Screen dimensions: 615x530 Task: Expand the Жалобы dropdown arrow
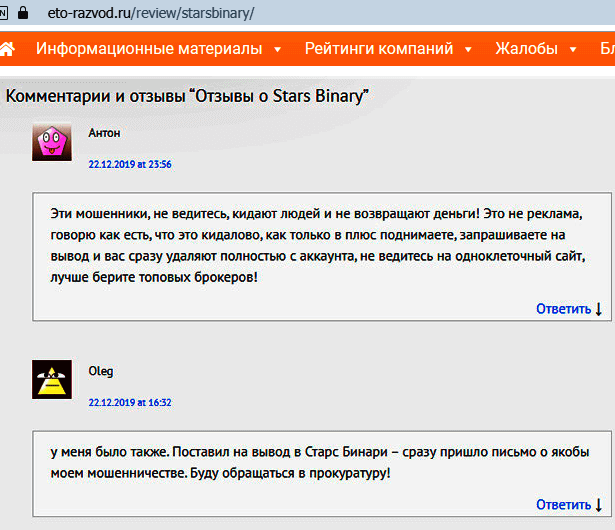click(572, 49)
